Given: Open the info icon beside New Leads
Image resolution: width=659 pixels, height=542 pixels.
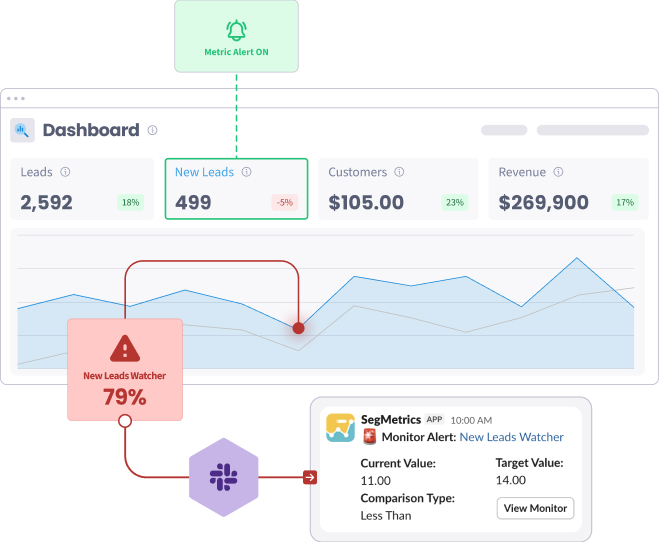Looking at the screenshot, I should pyautogui.click(x=247, y=172).
